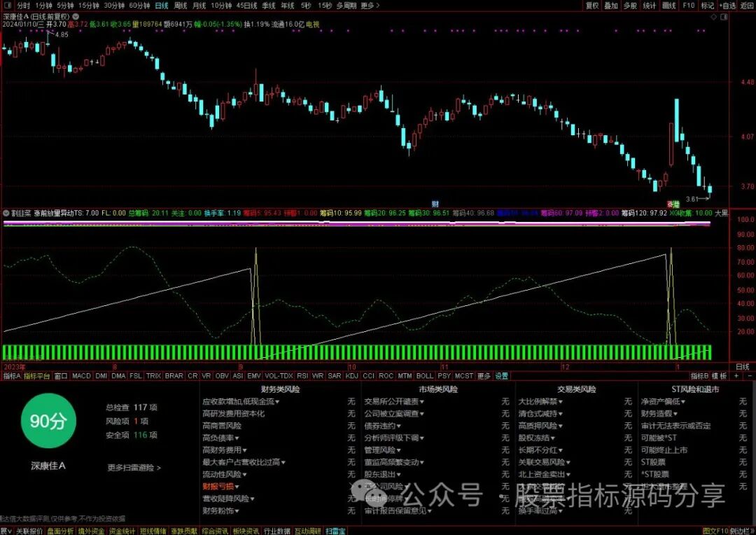
Task: Select the 周线 weekly period
Action: pyautogui.click(x=181, y=6)
